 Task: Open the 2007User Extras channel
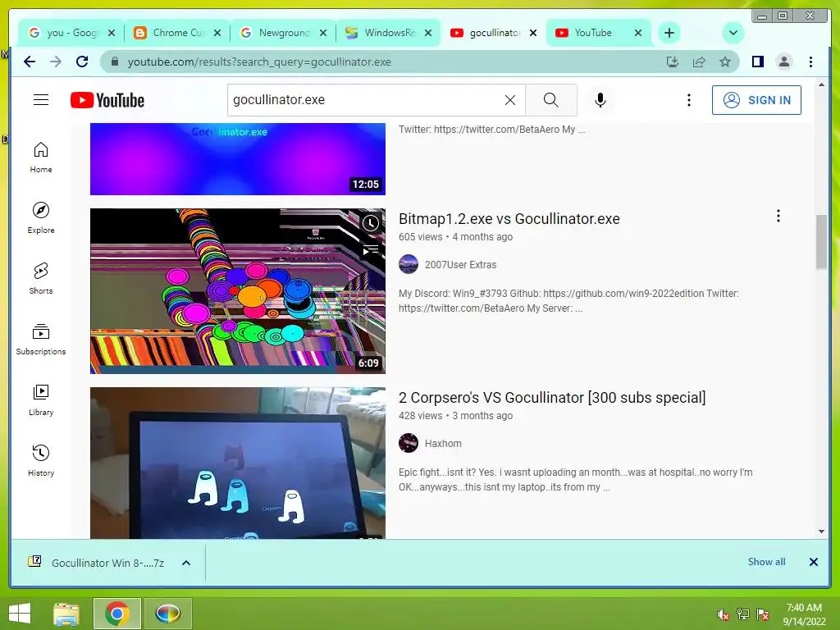460,265
